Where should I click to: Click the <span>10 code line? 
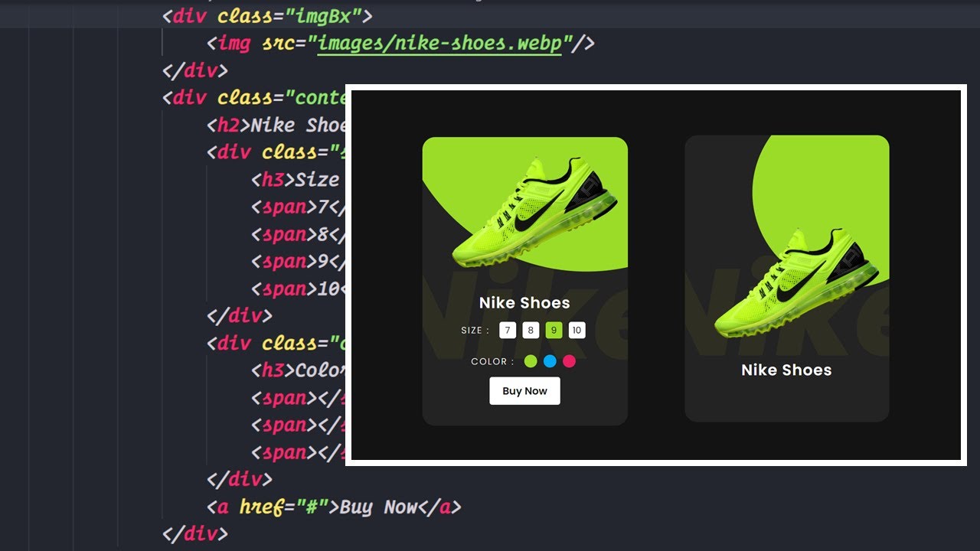(299, 289)
